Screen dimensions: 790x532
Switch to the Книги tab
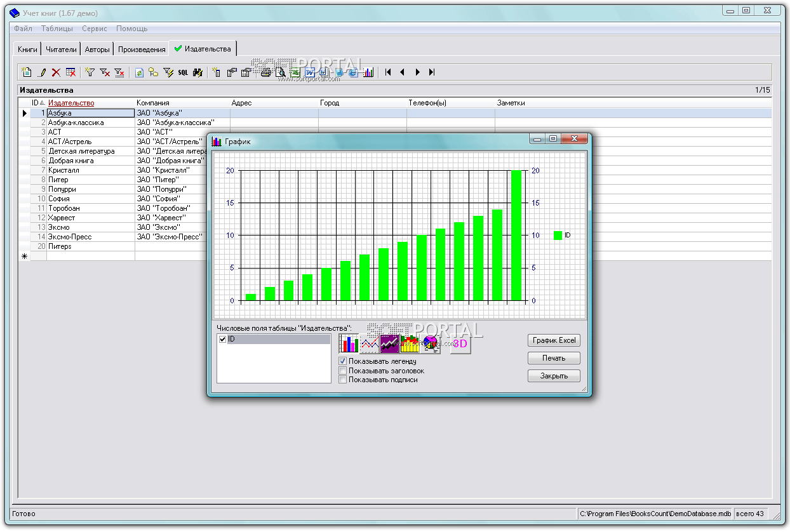(x=27, y=50)
